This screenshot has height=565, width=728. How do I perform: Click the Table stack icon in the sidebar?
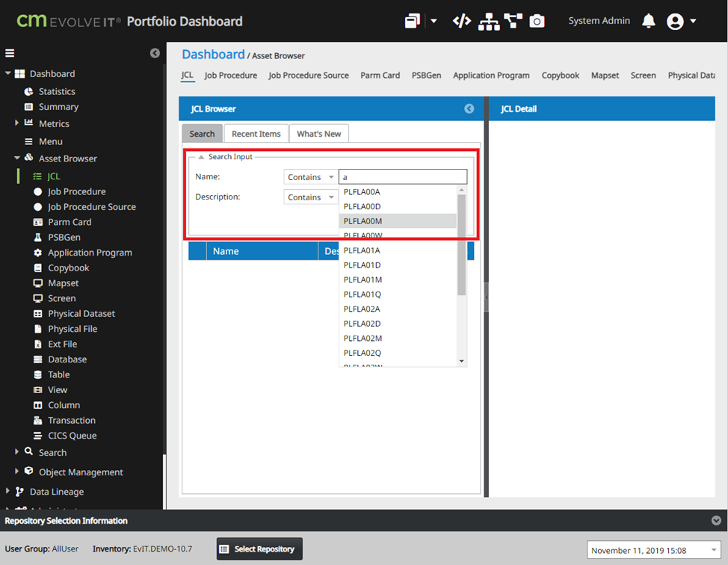37,374
